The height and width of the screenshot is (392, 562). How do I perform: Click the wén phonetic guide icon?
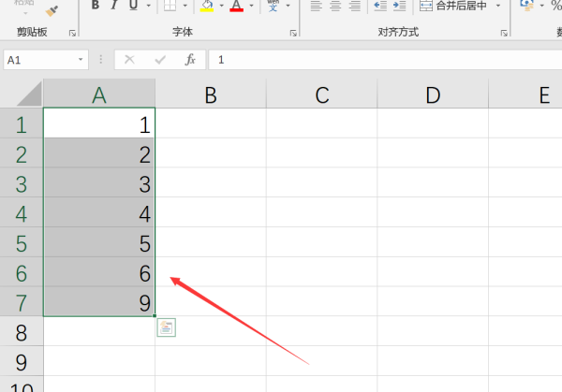pos(274,6)
